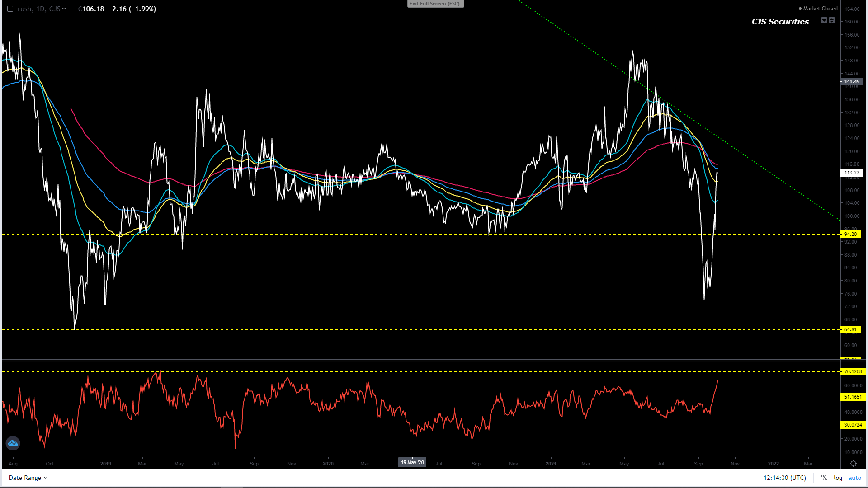The height and width of the screenshot is (488, 868).
Task: Open chart settings gear icon
Action: (x=853, y=464)
